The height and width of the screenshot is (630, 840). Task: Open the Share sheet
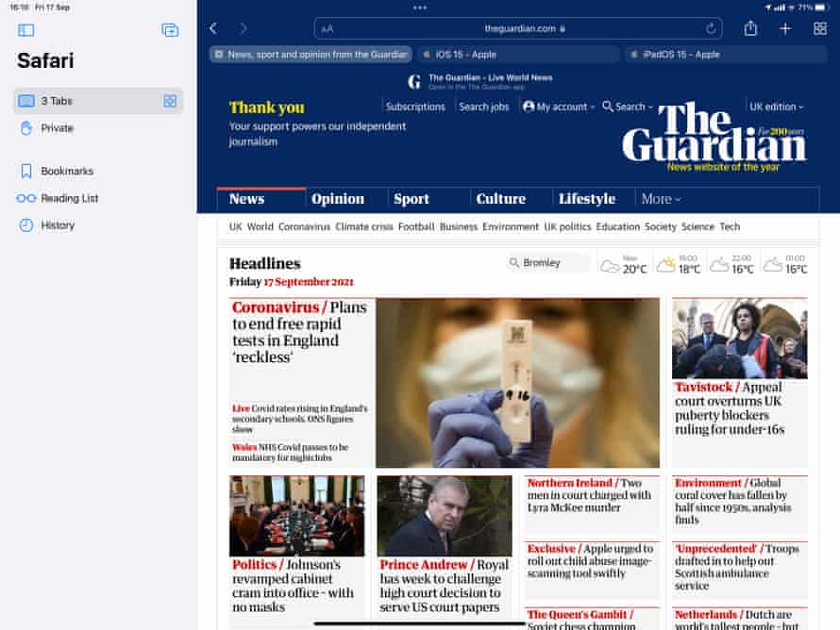click(750, 29)
